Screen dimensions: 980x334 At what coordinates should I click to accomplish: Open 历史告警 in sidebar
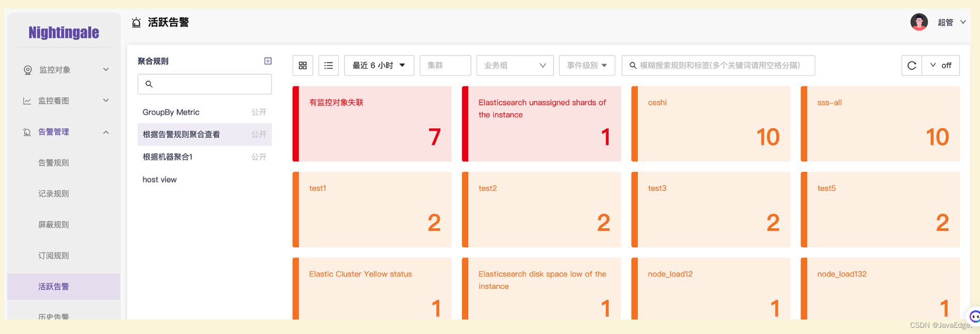[x=53, y=316]
